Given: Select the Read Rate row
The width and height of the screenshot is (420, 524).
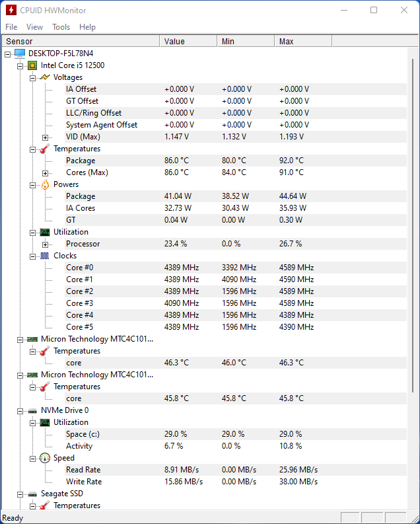Looking at the screenshot, I should pos(236,470).
